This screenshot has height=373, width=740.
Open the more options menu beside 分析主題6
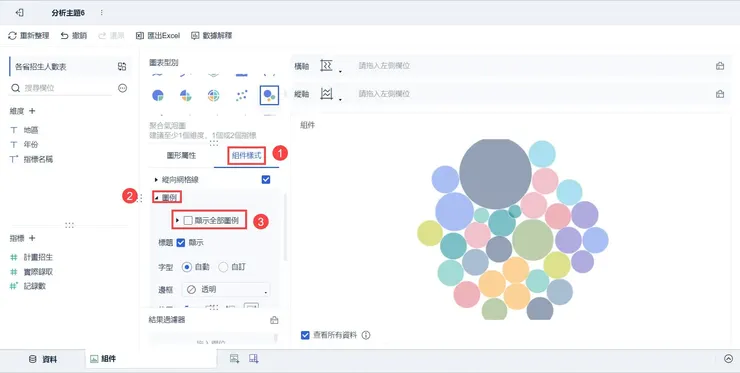(101, 13)
